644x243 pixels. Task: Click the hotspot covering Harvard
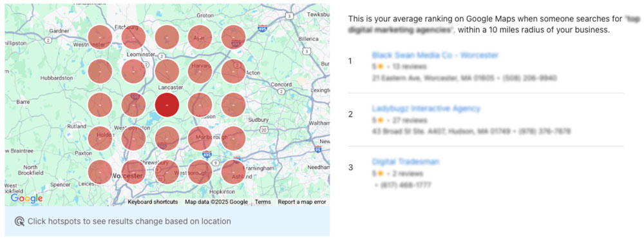pos(200,71)
